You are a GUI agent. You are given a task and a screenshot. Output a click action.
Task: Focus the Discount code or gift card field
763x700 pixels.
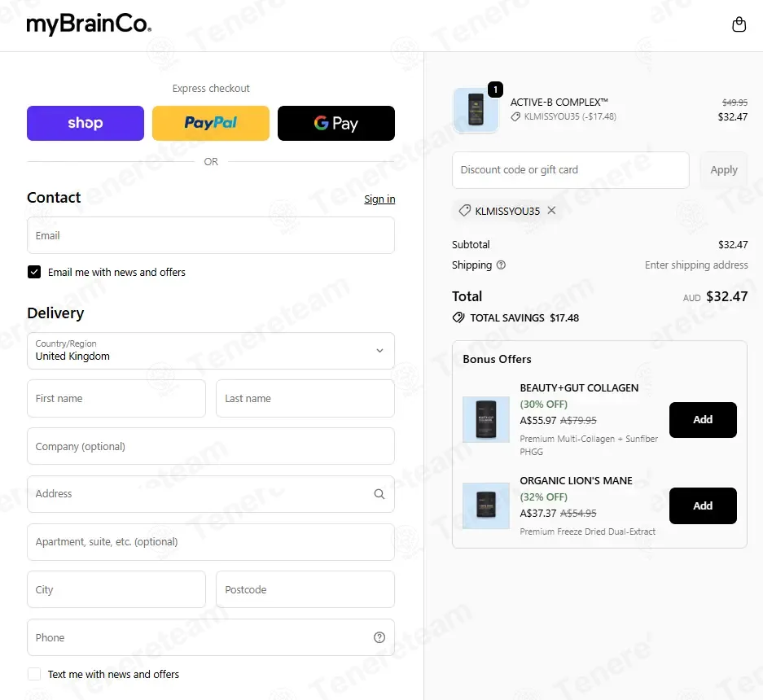click(x=570, y=170)
